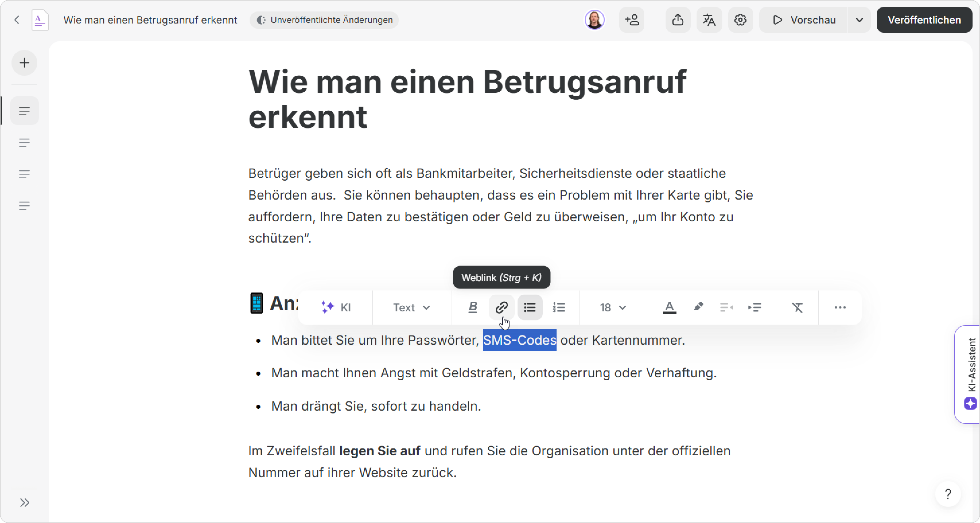Image resolution: width=980 pixels, height=523 pixels.
Task: Expand Vorschau options arrow
Action: (x=859, y=20)
